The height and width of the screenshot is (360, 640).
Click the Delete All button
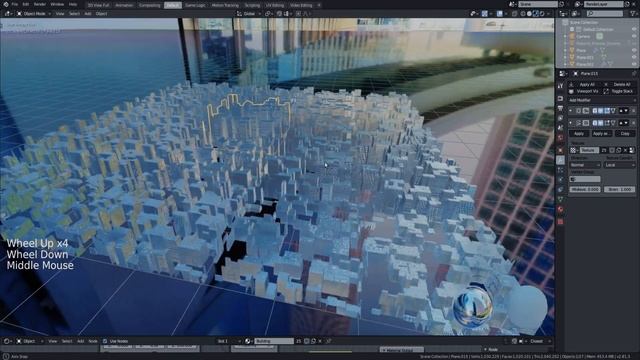[619, 84]
